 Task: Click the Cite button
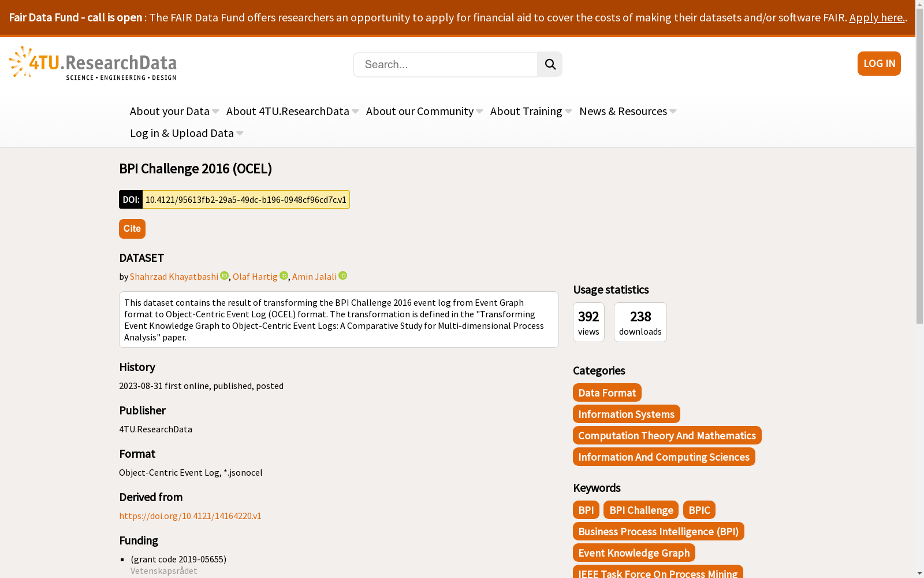tap(132, 229)
